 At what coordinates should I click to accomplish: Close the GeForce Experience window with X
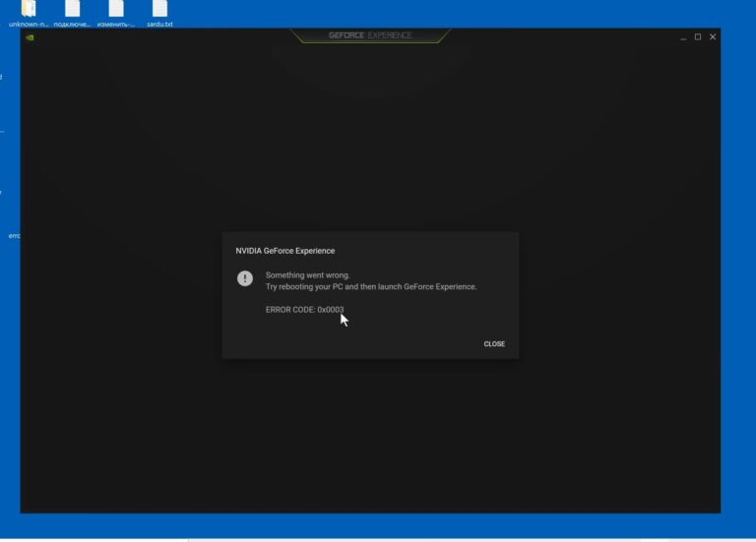coord(714,36)
